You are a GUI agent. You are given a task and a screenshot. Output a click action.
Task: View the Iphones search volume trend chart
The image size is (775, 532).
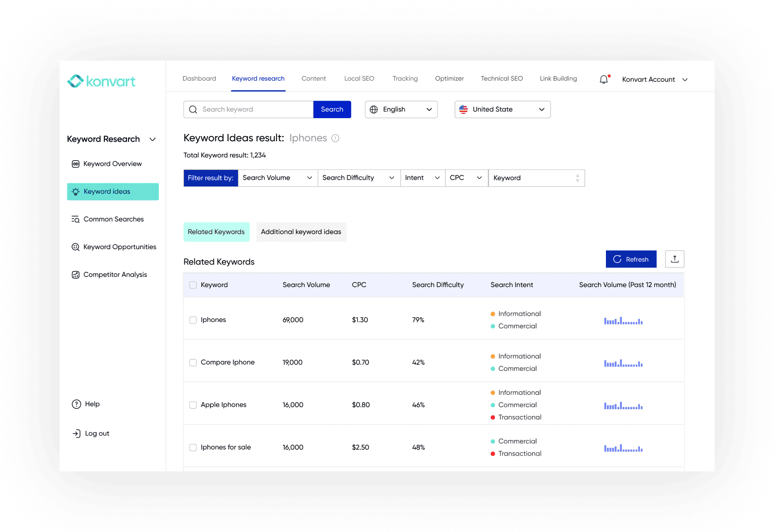pos(623,321)
